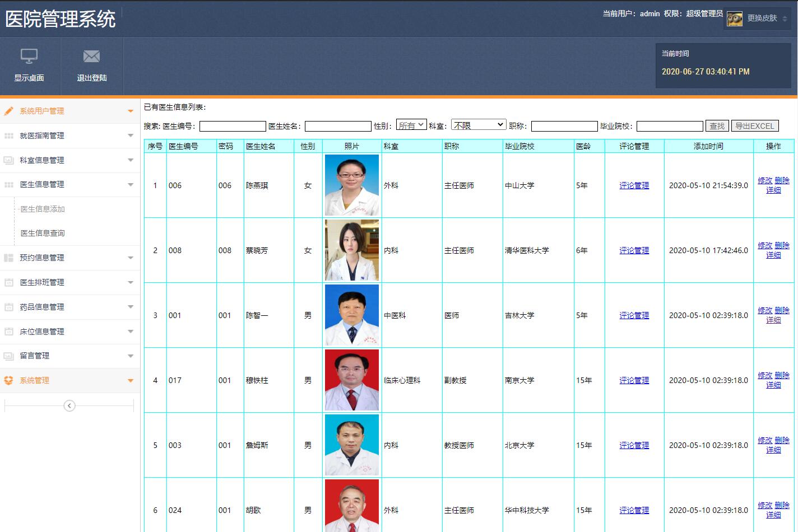Click the 查找 search button
Image resolution: width=798 pixels, height=532 pixels.
(x=718, y=125)
